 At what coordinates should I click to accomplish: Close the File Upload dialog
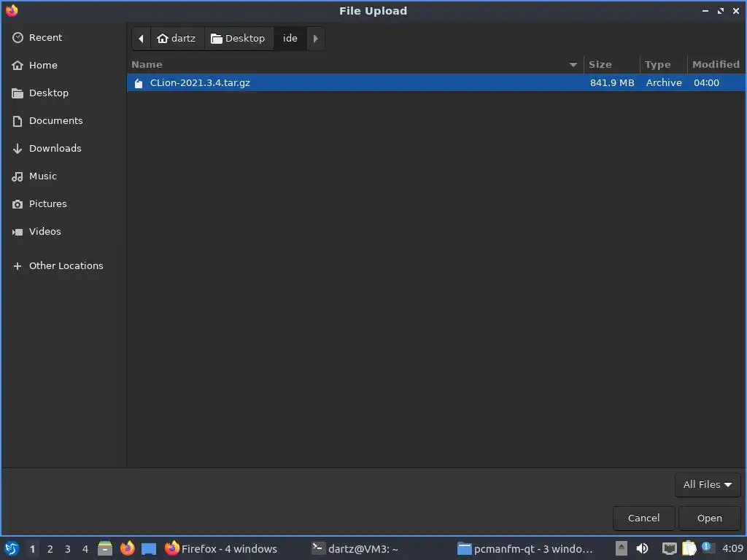[735, 11]
